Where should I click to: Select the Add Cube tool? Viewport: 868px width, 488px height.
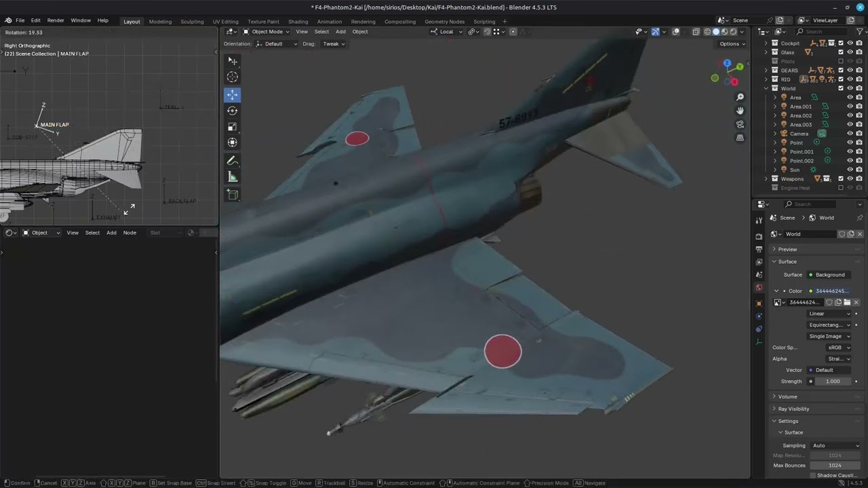(x=233, y=195)
